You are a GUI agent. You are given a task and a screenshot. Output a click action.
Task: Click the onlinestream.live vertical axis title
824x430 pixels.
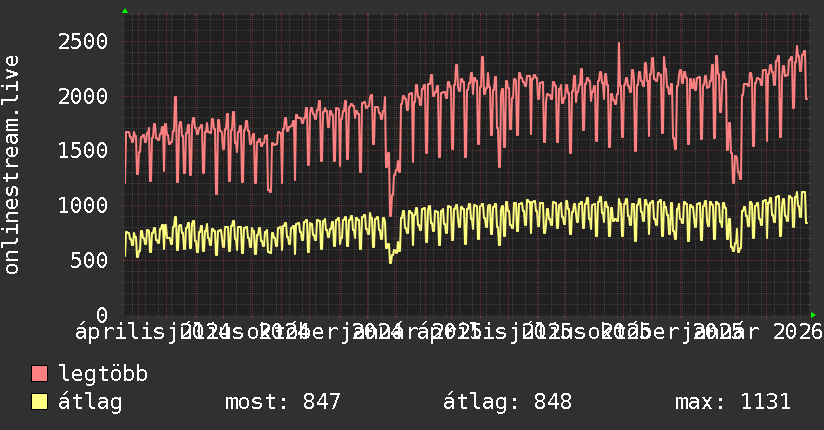[x=11, y=165]
